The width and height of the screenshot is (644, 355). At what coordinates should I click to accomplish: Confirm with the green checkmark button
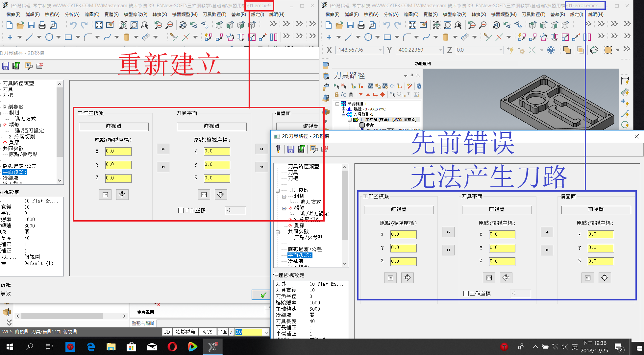pyautogui.click(x=261, y=295)
